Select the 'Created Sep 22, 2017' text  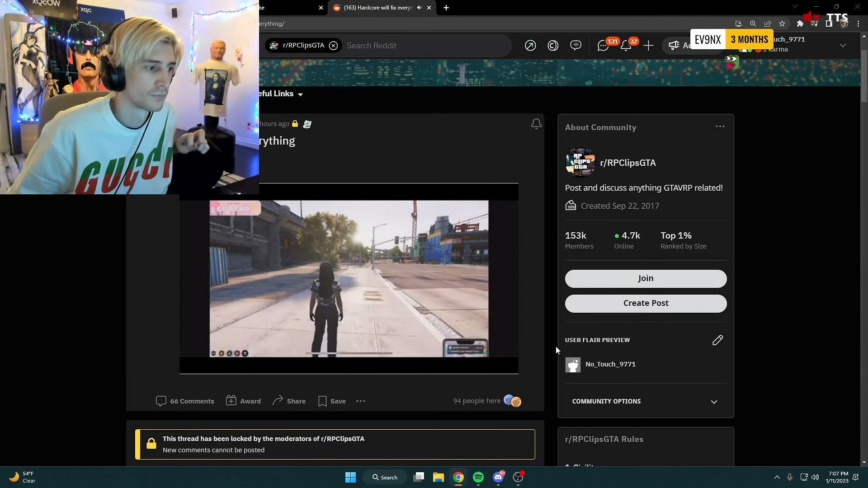coord(620,206)
